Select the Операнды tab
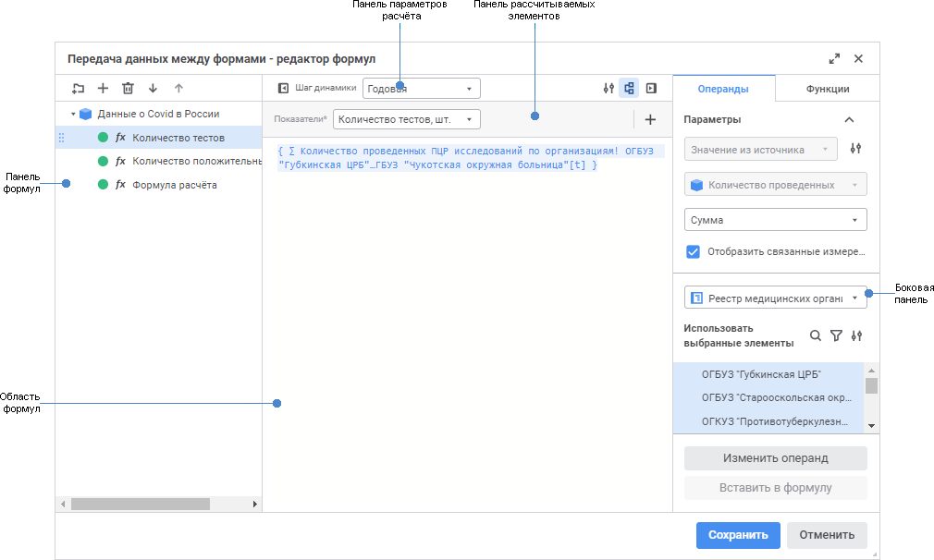934x560 pixels. [x=723, y=89]
